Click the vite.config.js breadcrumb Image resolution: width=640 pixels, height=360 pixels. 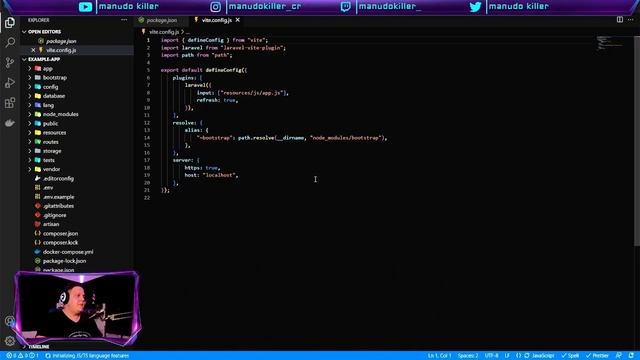(164, 31)
